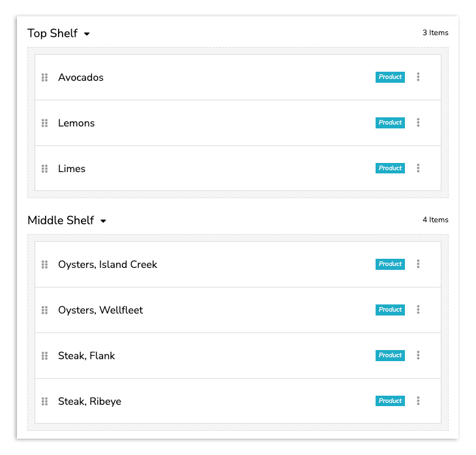Collapse the Top Shelf section arrow

click(x=87, y=34)
